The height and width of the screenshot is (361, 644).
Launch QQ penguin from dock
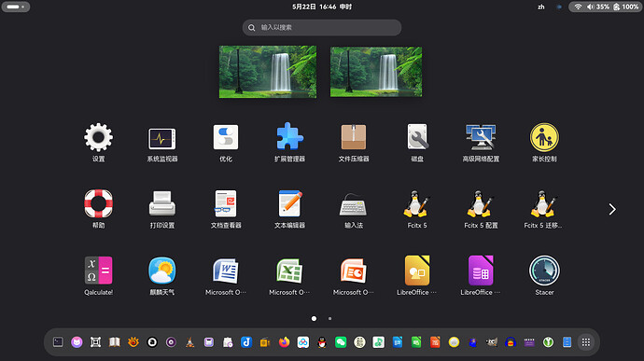click(x=322, y=341)
